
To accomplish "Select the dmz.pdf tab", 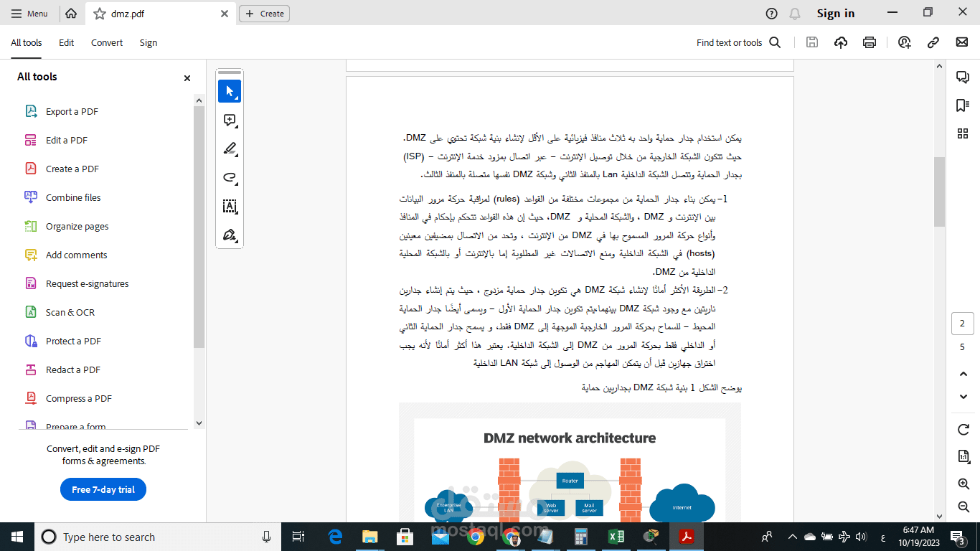I will [160, 14].
